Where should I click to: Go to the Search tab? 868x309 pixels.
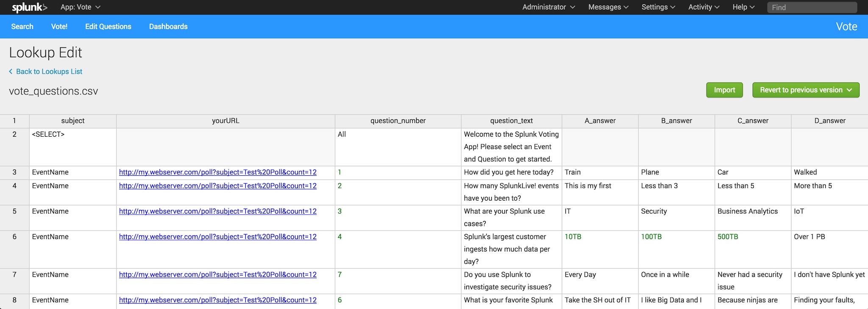pos(22,27)
